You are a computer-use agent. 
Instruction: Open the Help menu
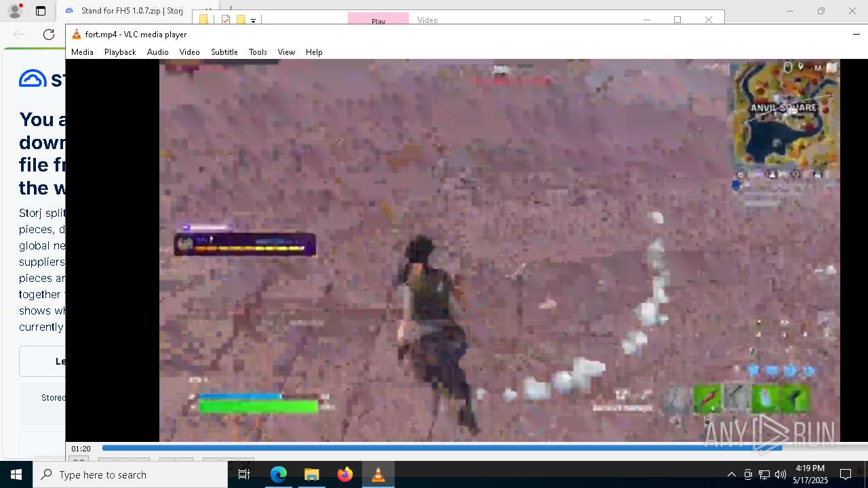click(x=314, y=52)
